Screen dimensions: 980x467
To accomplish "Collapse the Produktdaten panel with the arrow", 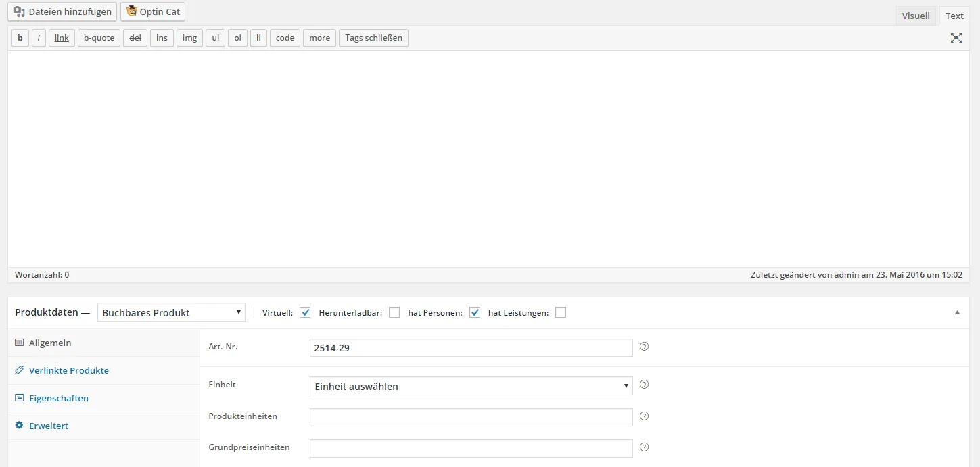I will click(x=957, y=312).
